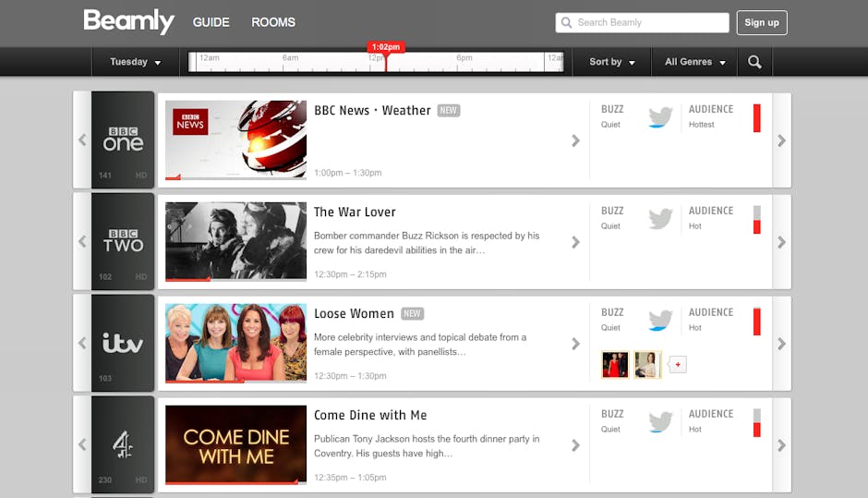
Task: Click the Twitter bird in BBC News row
Action: (x=659, y=117)
